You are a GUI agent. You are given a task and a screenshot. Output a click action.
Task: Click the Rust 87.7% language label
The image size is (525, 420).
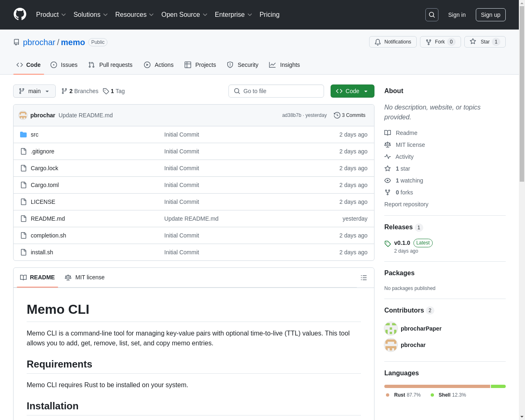403,395
